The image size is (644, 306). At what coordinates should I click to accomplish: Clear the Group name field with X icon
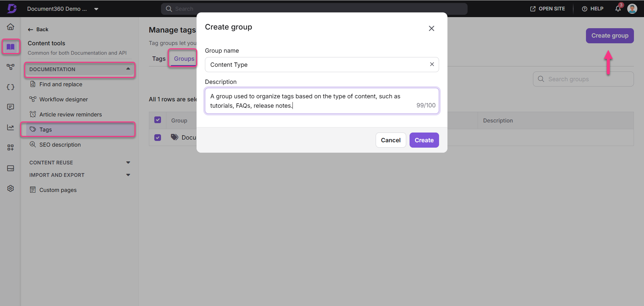432,64
